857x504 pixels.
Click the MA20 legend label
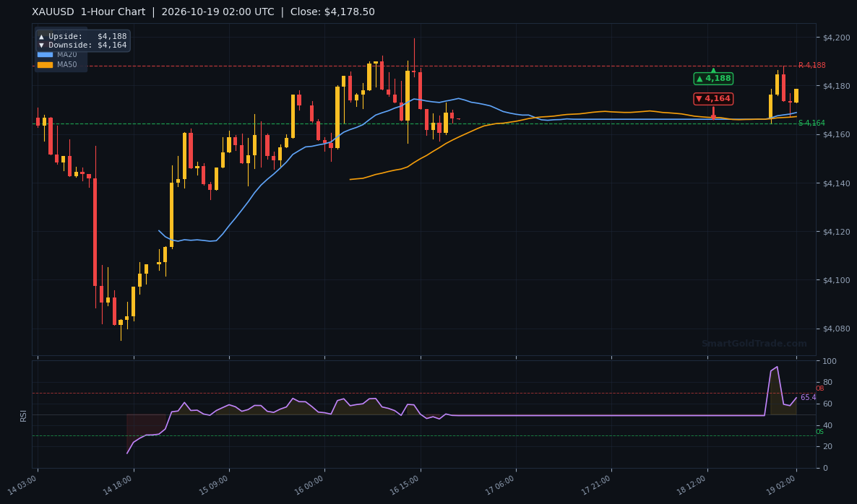[67, 55]
